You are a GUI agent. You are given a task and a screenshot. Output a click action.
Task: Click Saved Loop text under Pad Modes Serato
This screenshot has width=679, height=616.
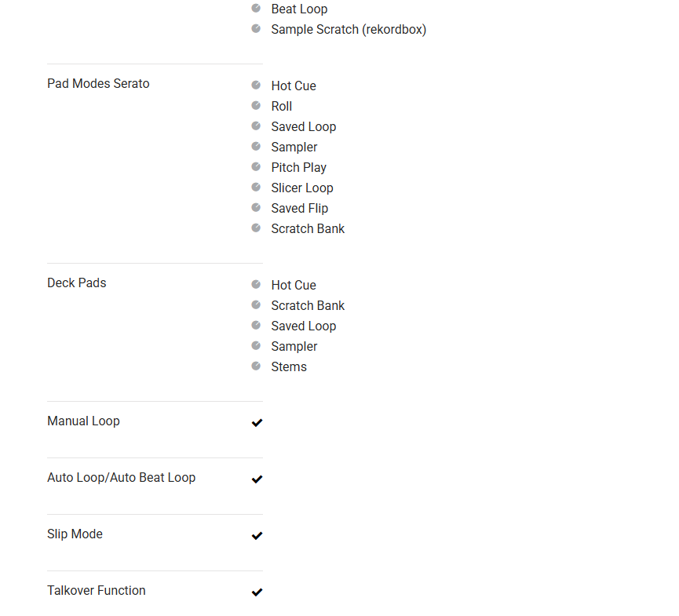(x=303, y=127)
